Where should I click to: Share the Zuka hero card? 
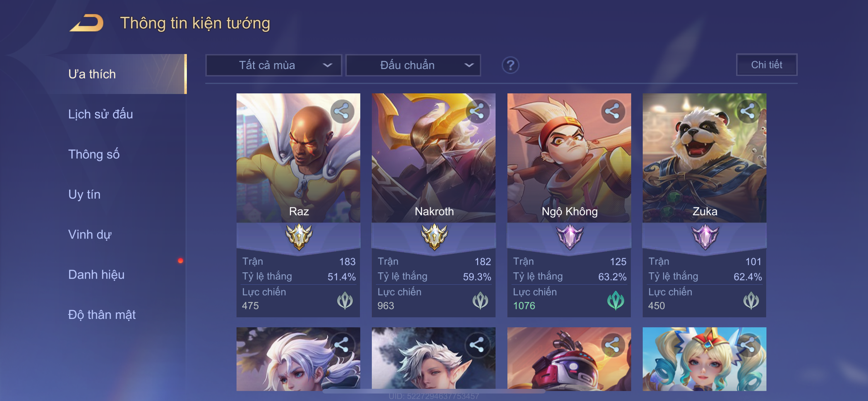pos(748,111)
